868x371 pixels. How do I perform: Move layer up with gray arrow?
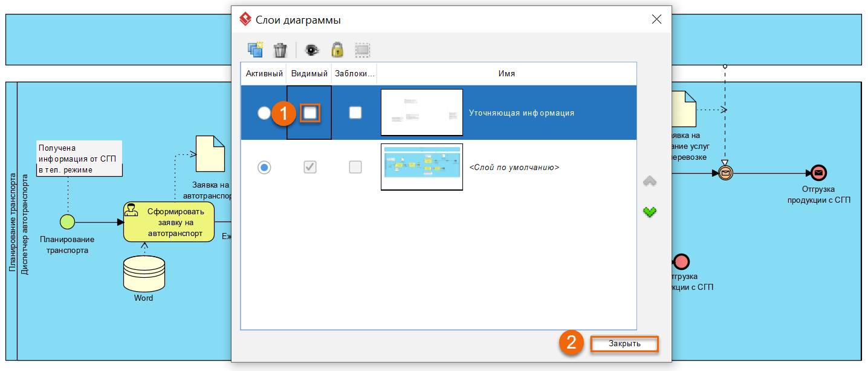pyautogui.click(x=650, y=181)
